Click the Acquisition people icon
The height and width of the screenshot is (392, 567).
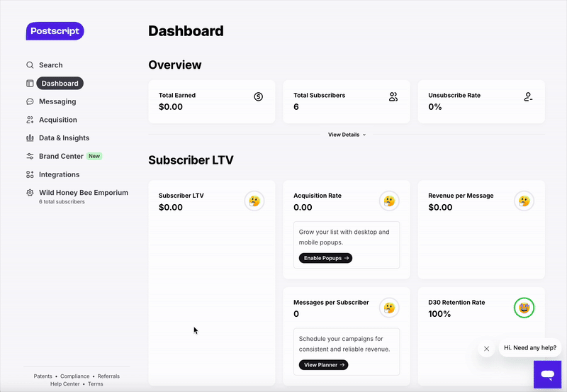click(x=30, y=120)
